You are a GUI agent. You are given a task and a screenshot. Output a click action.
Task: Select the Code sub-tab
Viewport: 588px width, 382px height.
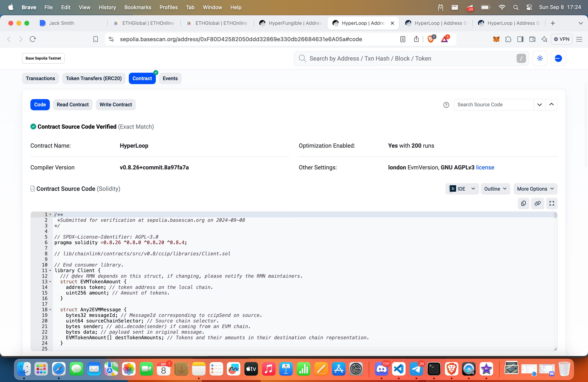pos(40,105)
